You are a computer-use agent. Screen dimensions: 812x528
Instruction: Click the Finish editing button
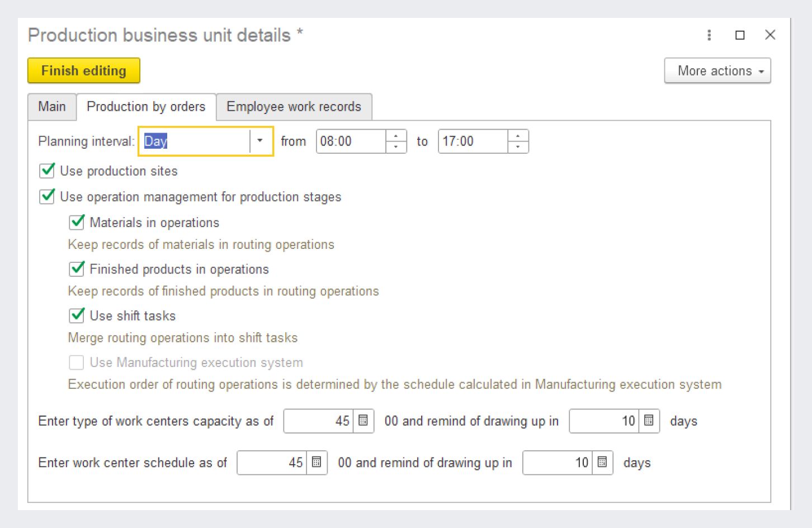coord(84,71)
